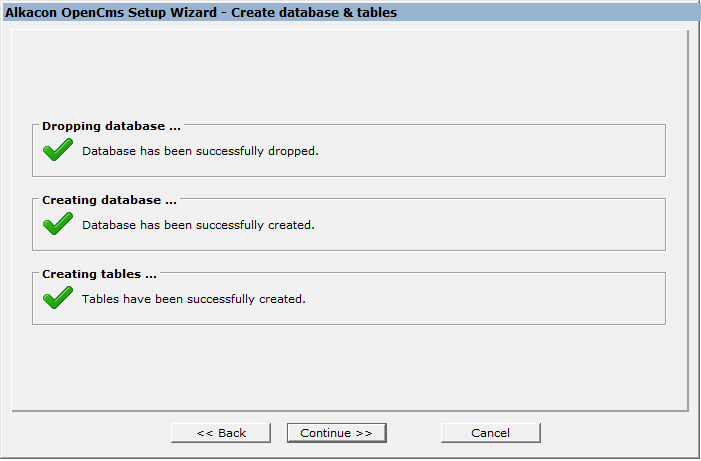Click blank space between Continue and Cancel buttons
The height and width of the screenshot is (461, 701).
pos(413,433)
